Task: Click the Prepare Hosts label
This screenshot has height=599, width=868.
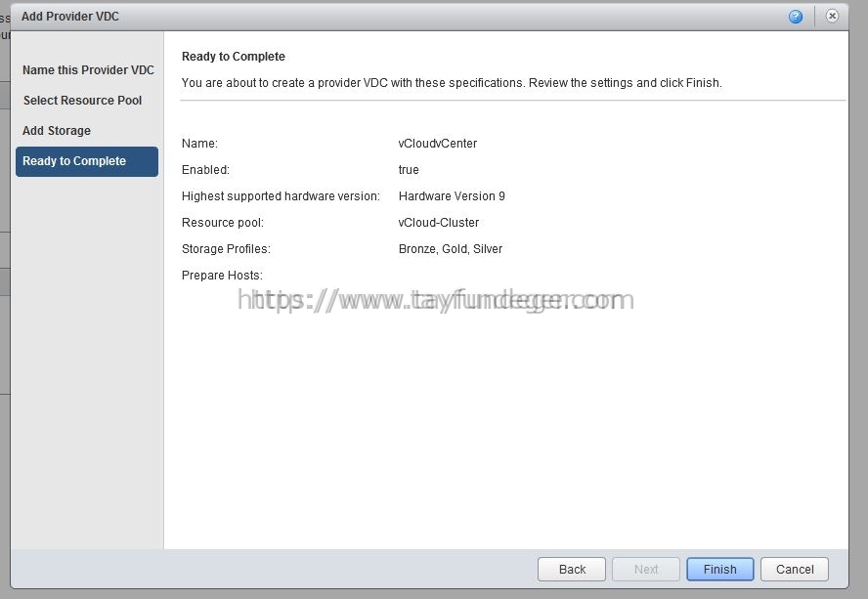Action: (x=222, y=276)
